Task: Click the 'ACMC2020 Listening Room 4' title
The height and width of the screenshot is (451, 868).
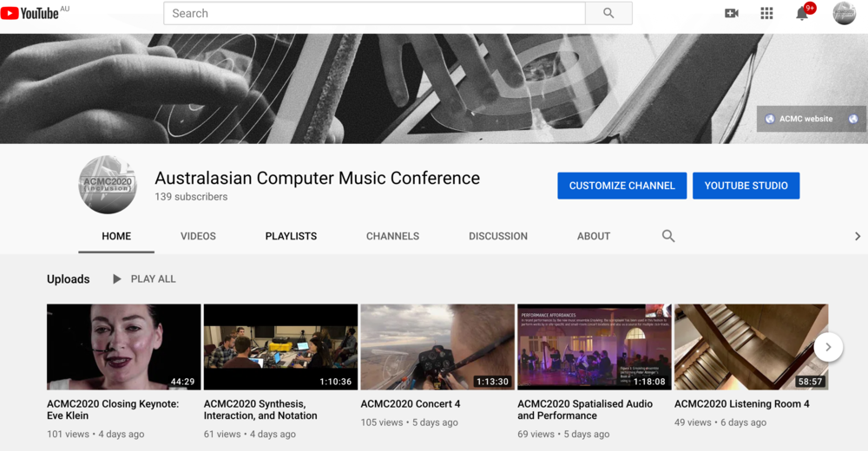Action: coord(742,404)
